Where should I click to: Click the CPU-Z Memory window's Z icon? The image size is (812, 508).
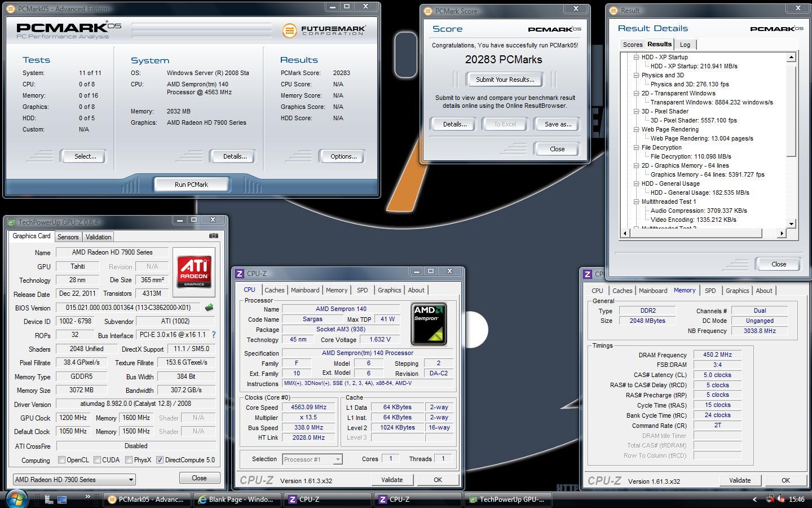coord(588,274)
